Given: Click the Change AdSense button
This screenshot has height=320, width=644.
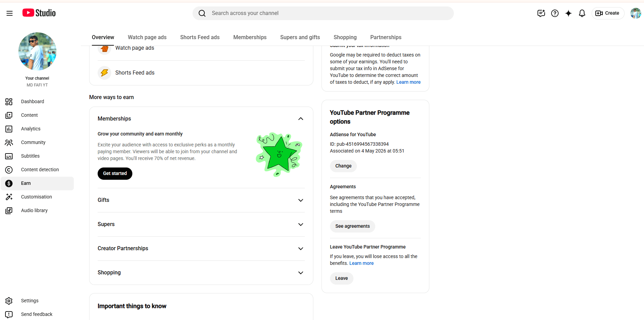Looking at the screenshot, I should [343, 166].
